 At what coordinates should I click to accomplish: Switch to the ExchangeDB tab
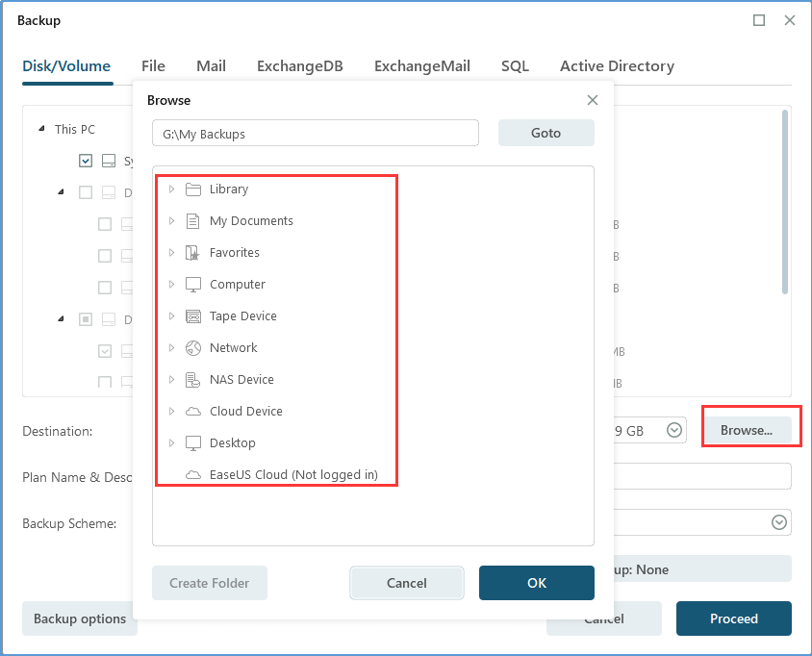(x=300, y=66)
